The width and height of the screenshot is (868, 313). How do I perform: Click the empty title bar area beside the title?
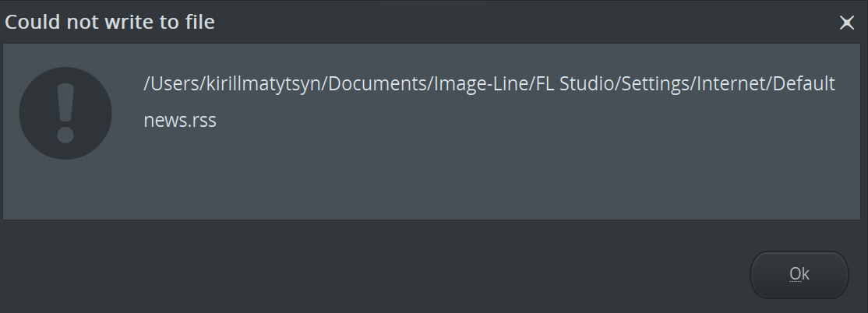click(x=526, y=22)
